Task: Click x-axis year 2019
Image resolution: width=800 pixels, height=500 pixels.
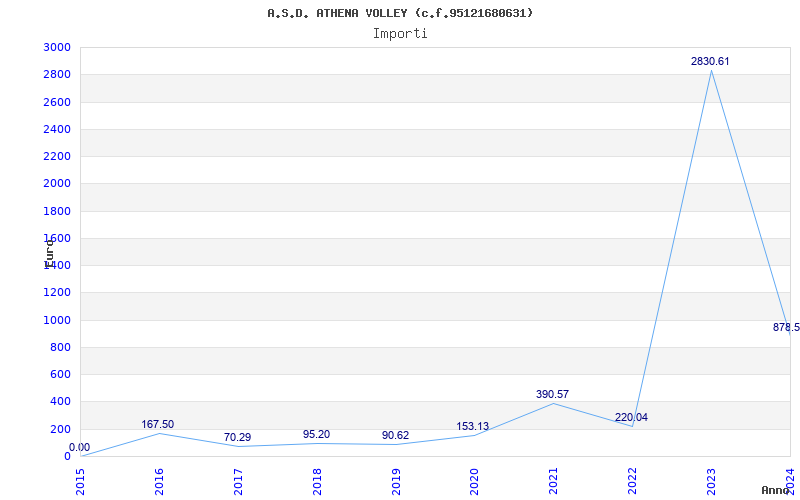Action: [x=396, y=482]
